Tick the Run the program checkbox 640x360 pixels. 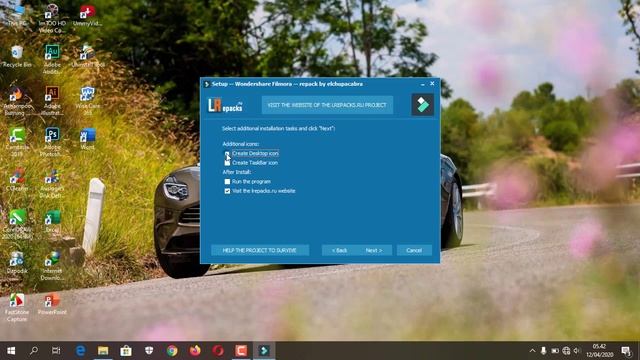tap(227, 182)
